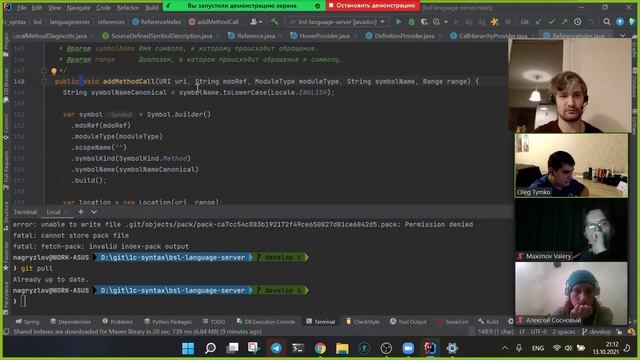
Task: Click the Git update project arrow
Action: [x=539, y=22]
